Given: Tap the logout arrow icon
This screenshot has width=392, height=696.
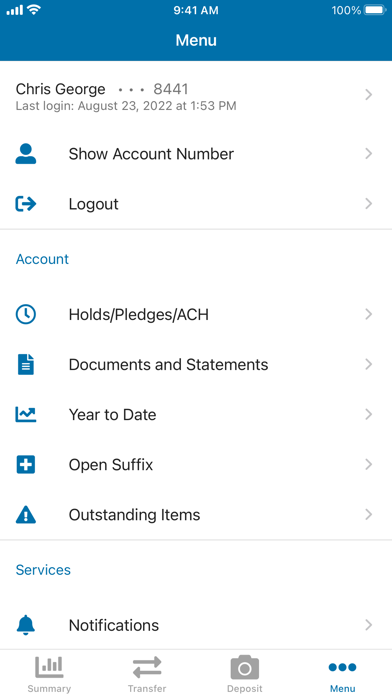Looking at the screenshot, I should [26, 204].
